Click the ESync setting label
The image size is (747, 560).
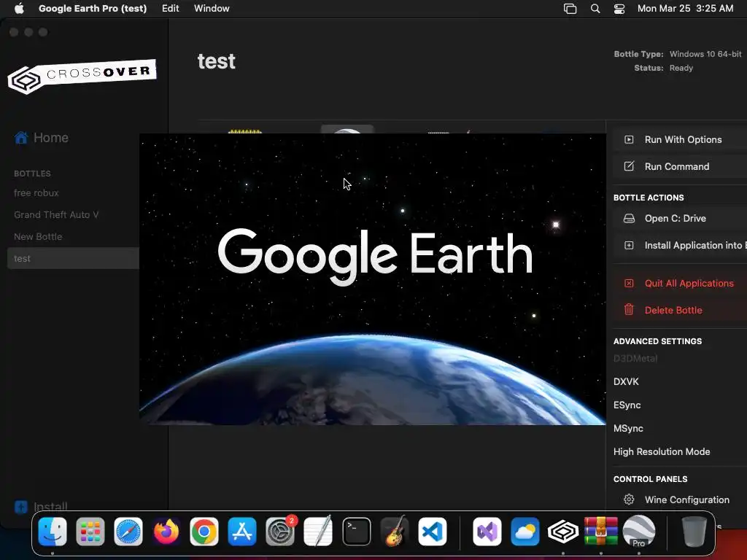click(x=627, y=405)
